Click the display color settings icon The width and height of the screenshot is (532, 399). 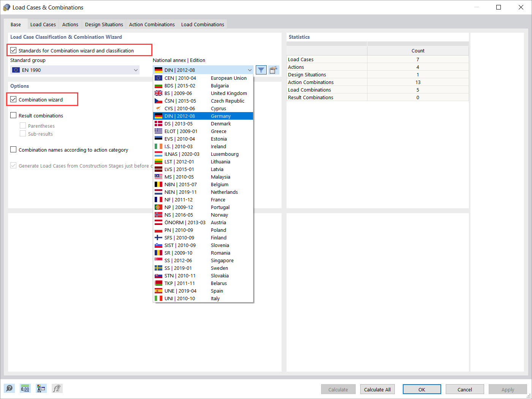point(41,388)
